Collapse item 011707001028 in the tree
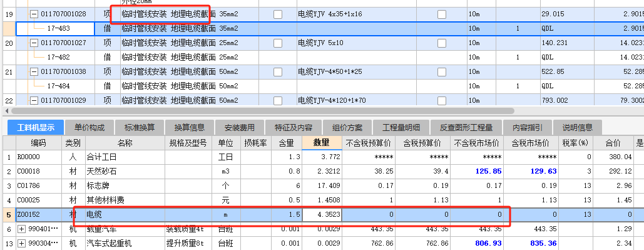This screenshot has height=250, width=644. 34,14
